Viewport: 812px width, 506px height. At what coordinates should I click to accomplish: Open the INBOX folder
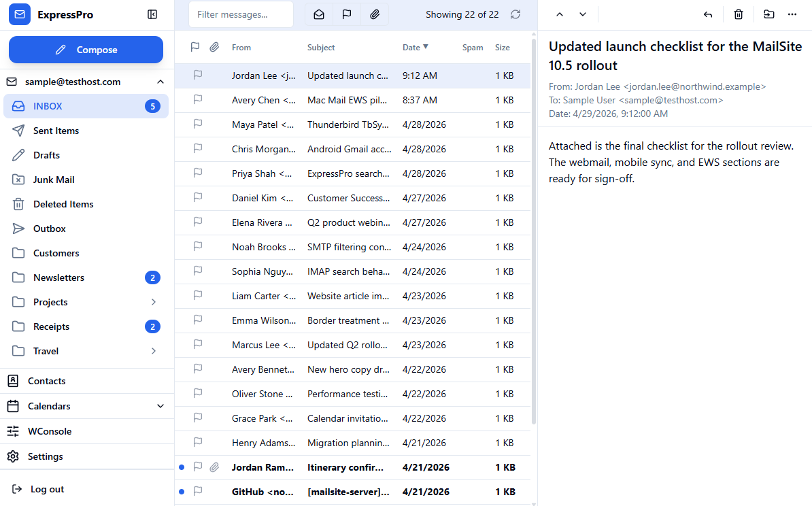pos(86,106)
